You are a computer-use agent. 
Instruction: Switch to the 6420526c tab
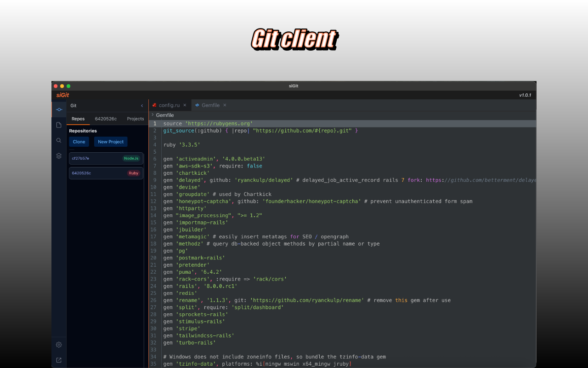[x=106, y=119]
